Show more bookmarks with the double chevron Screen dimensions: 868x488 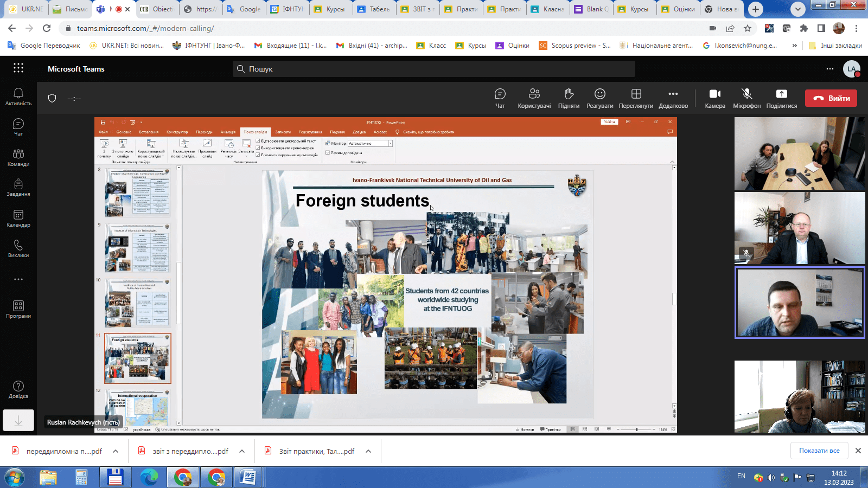795,46
